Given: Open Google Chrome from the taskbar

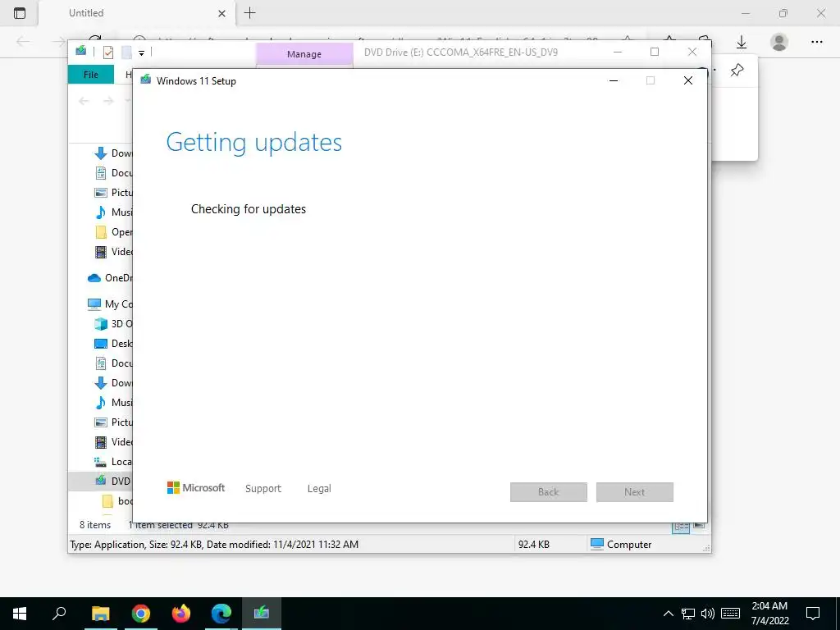Looking at the screenshot, I should 141,614.
